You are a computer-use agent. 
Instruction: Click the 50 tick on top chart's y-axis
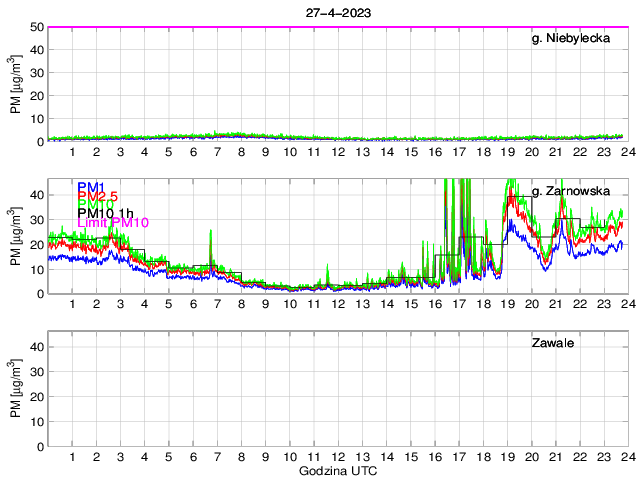click(x=36, y=27)
